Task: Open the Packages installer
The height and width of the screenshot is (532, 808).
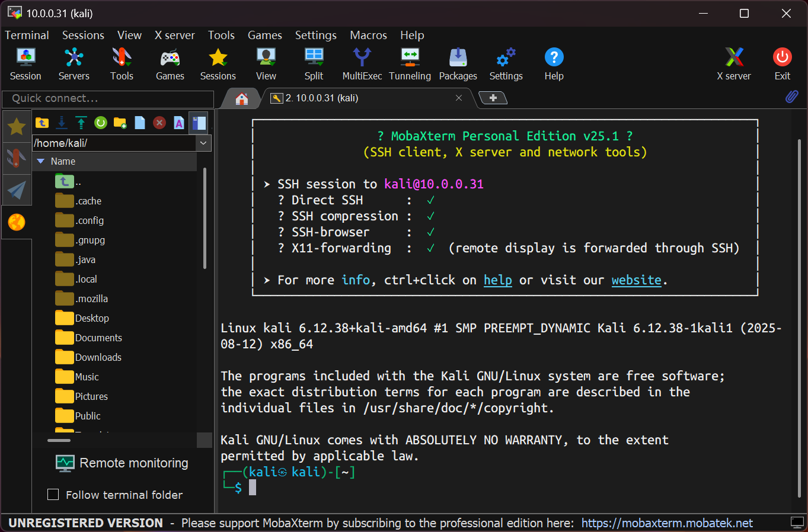Action: coord(458,62)
